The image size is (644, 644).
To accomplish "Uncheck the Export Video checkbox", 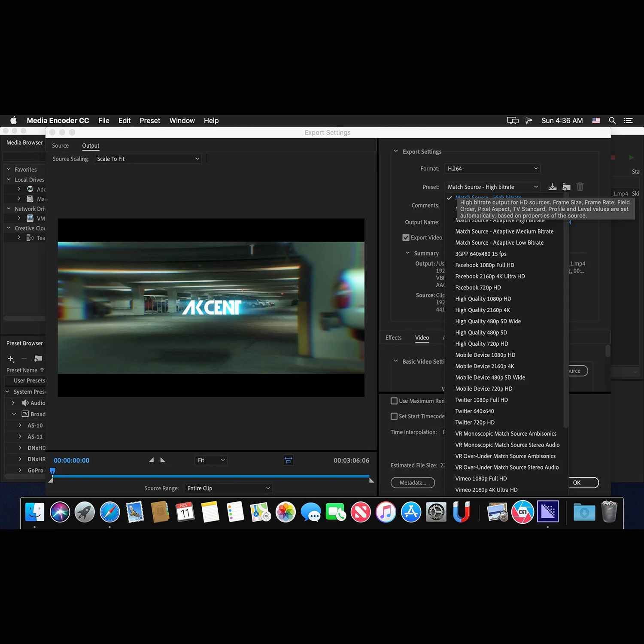I will 406,237.
